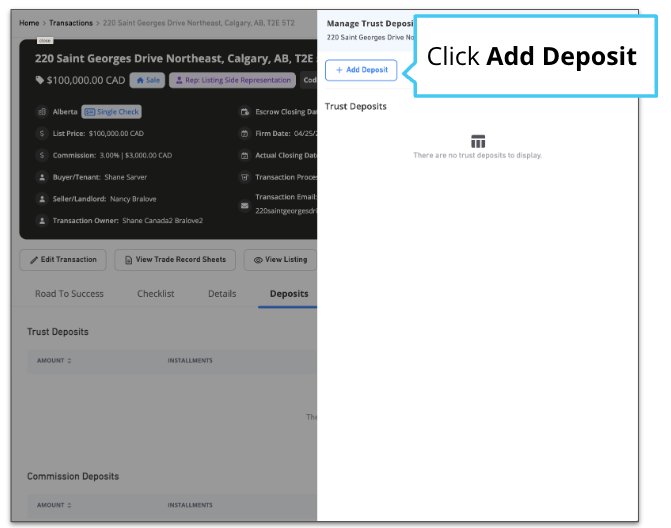Click the plus icon on Add Deposit
671x528 pixels.
[339, 70]
